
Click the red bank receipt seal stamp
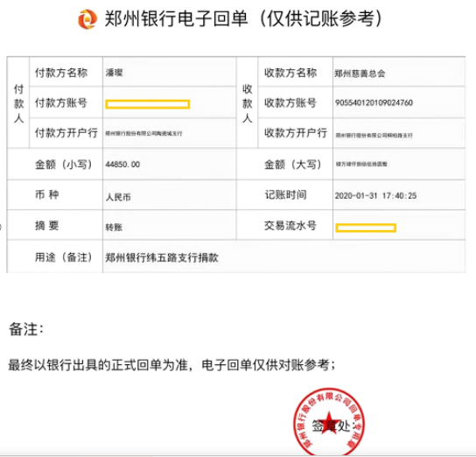[329, 422]
